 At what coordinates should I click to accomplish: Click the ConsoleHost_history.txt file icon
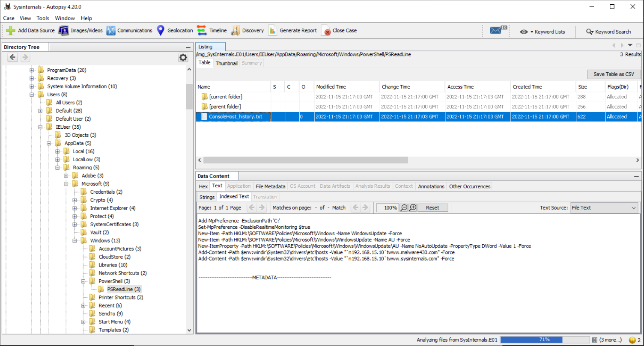(204, 117)
